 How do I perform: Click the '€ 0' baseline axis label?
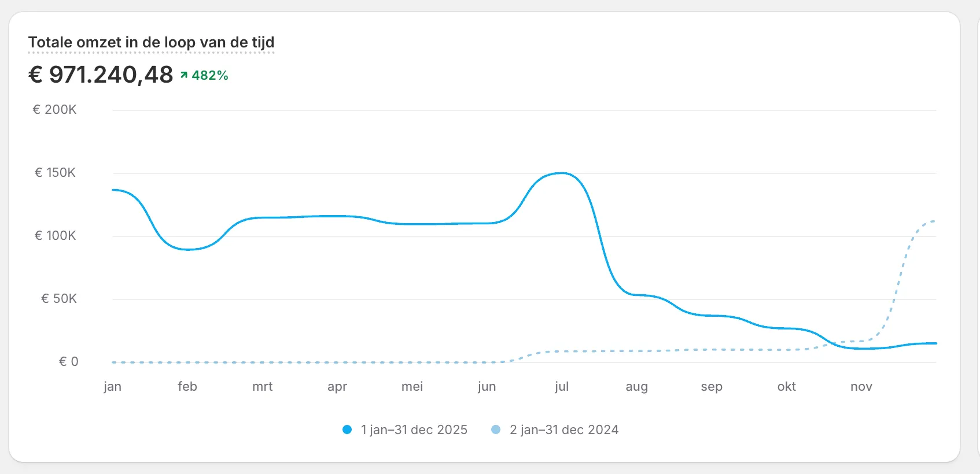click(x=68, y=361)
